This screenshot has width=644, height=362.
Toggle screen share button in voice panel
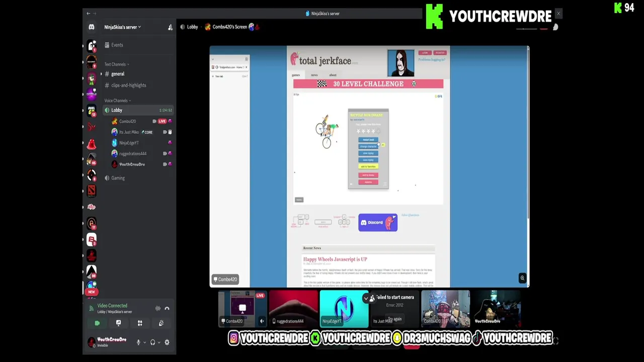(x=118, y=323)
